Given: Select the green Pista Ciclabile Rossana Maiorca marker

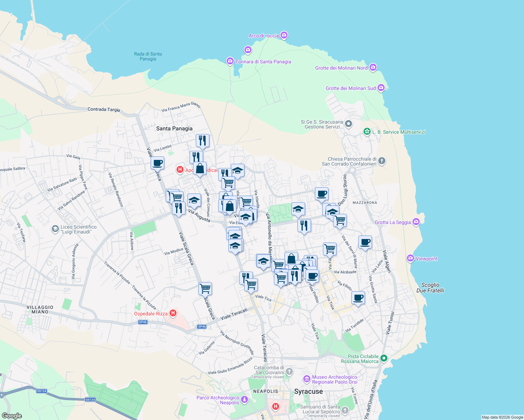Looking at the screenshot, I should pyautogui.click(x=384, y=358).
